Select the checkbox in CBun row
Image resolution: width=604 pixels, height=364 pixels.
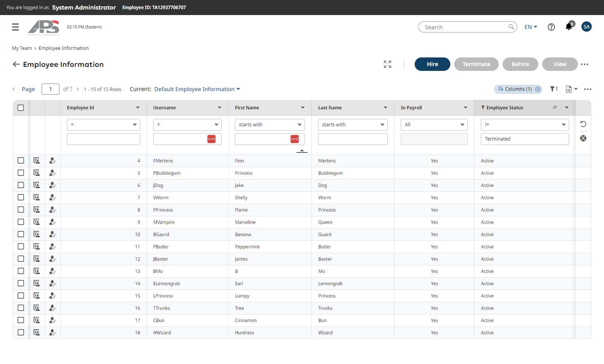click(x=21, y=320)
